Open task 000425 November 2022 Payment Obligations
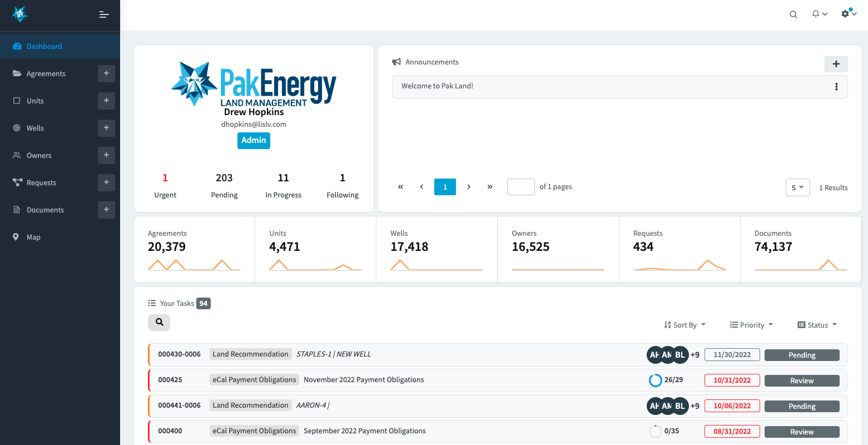868x445 pixels. 498,380
